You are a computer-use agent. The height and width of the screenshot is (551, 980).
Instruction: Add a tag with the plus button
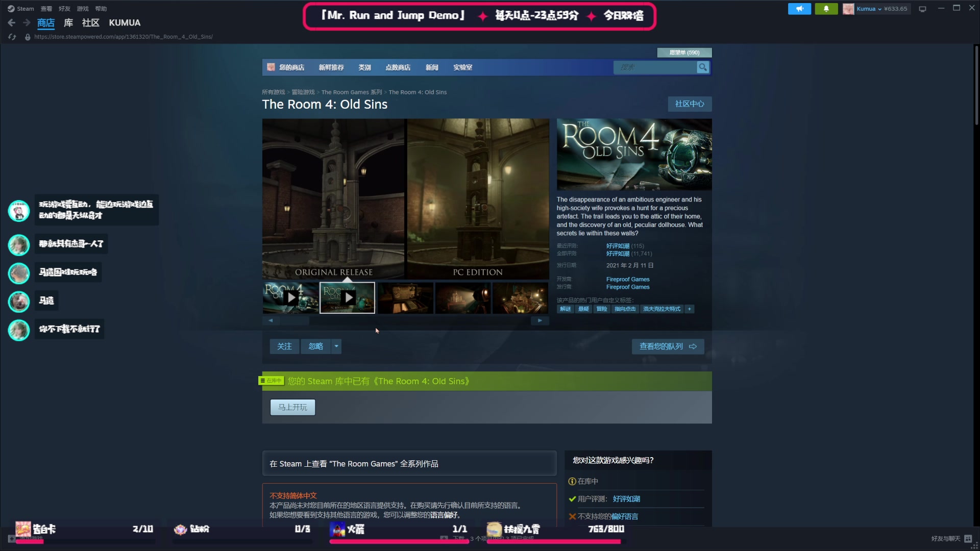[x=689, y=309]
